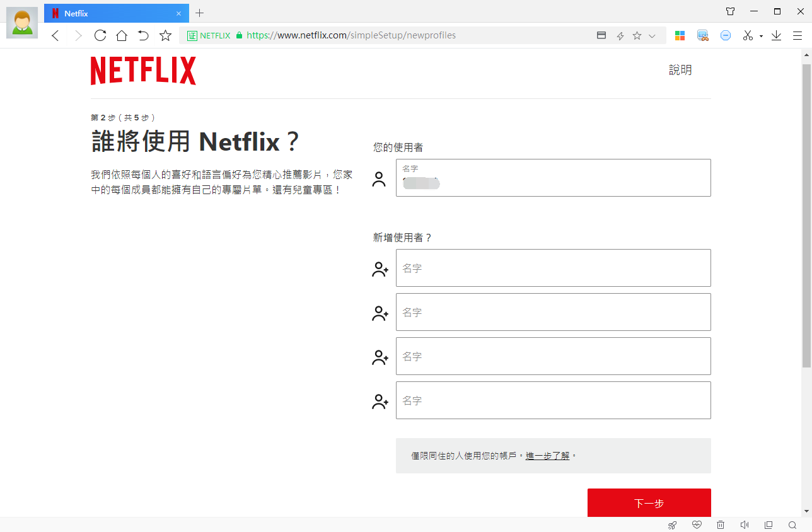Click the trash bin status icon
This screenshot has width=812, height=532.
[x=721, y=525]
